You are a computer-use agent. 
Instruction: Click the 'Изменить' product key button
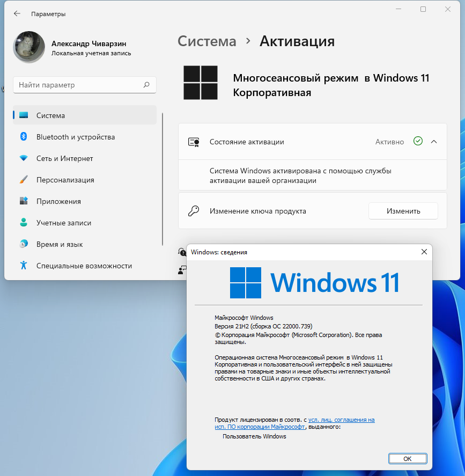click(x=403, y=211)
